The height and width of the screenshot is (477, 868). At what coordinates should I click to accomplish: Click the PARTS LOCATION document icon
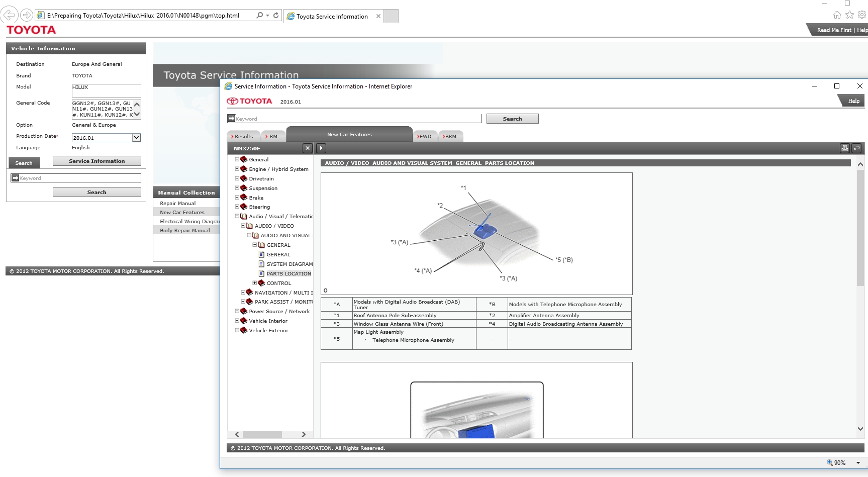tap(261, 273)
